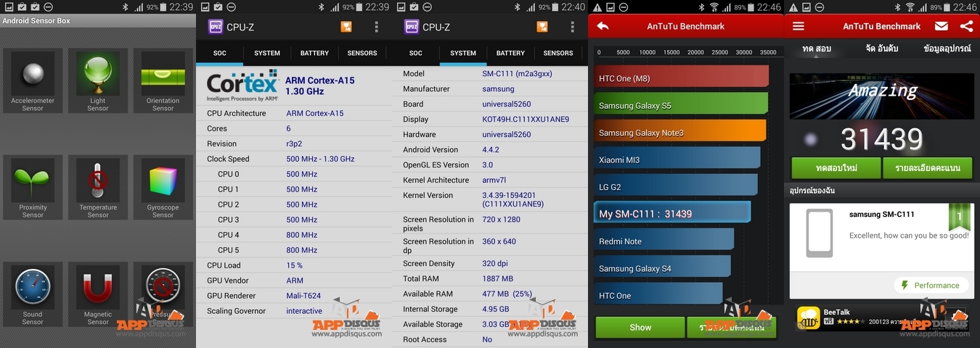The height and width of the screenshot is (348, 980).
Task: Tap the SM-C111 (m2a3gxx) model value
Action: click(x=518, y=74)
